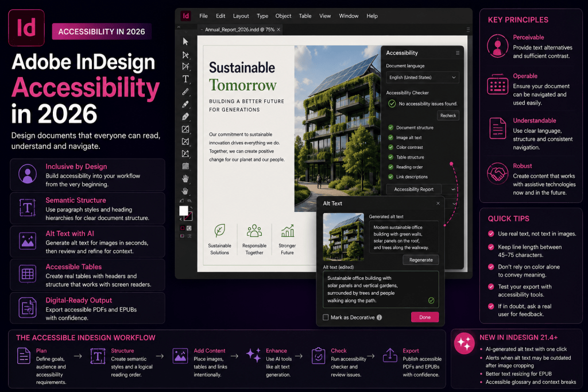This screenshot has width=588, height=392.
Task: Open the View menu
Action: point(325,16)
